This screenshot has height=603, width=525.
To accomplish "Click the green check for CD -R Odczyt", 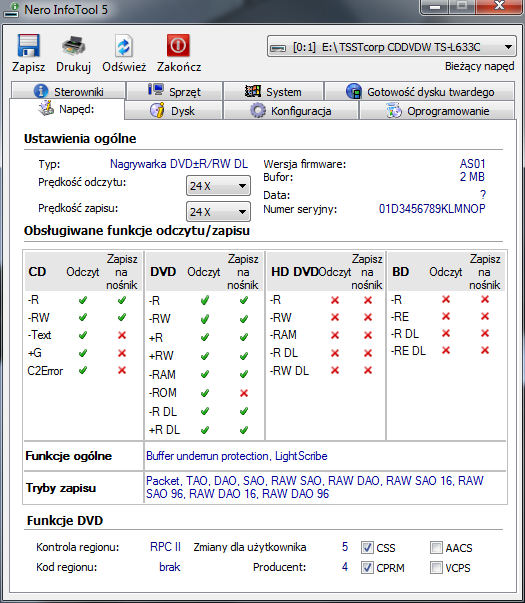I will point(83,300).
